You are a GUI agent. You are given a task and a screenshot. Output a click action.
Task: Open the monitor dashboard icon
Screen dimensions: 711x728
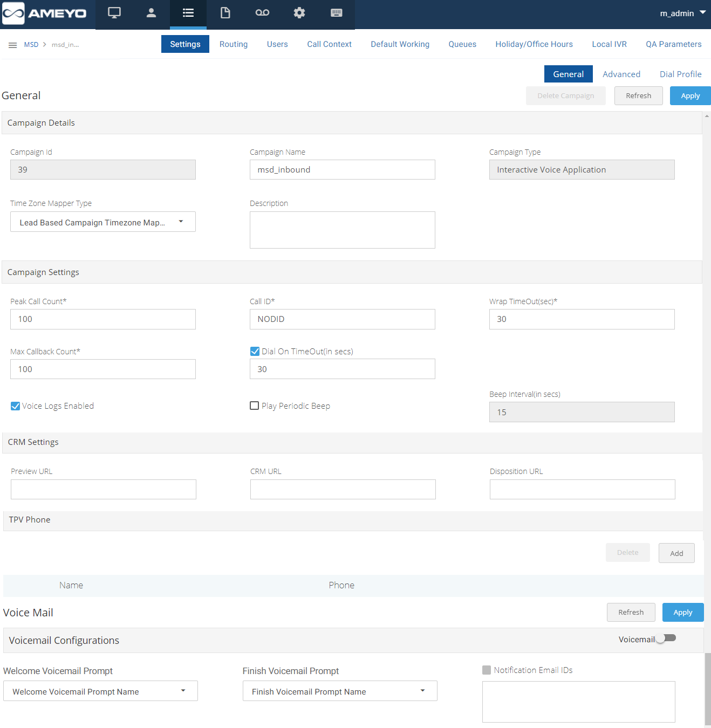click(x=114, y=13)
